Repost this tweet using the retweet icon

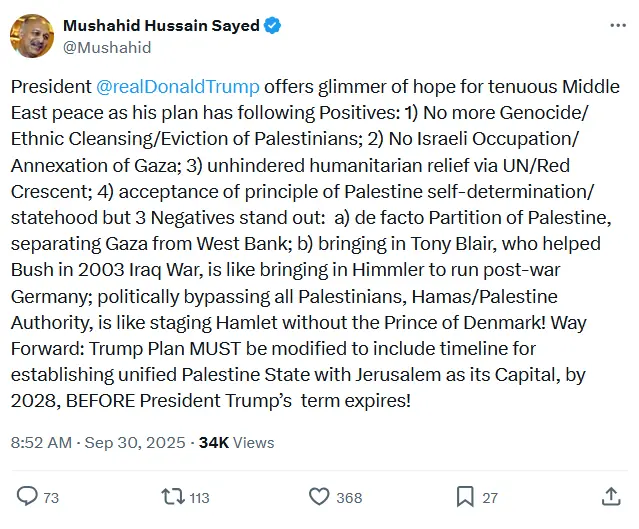click(172, 496)
